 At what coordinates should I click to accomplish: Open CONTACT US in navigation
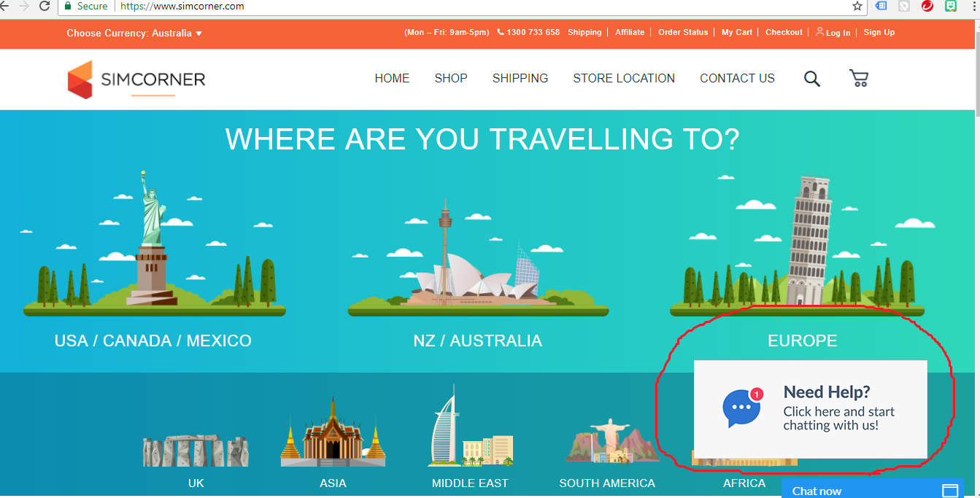[737, 79]
